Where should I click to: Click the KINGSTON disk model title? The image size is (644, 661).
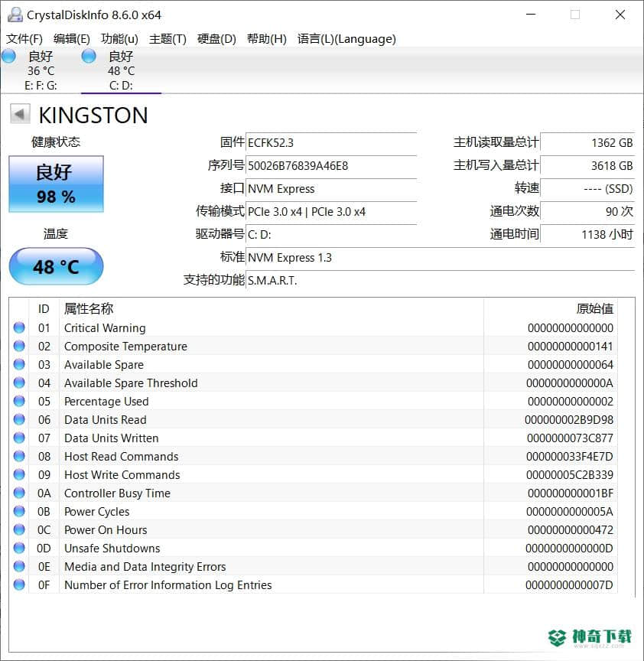93,115
